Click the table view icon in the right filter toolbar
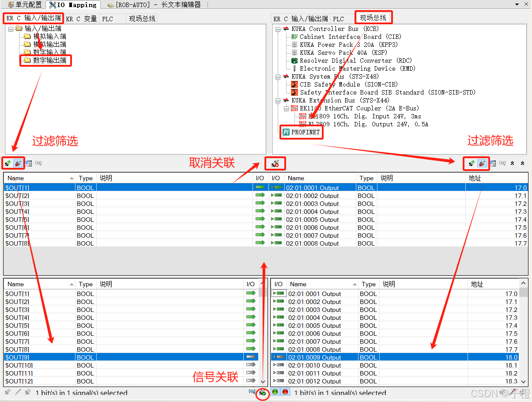Screen dimensions: 532x402 (x=493, y=163)
